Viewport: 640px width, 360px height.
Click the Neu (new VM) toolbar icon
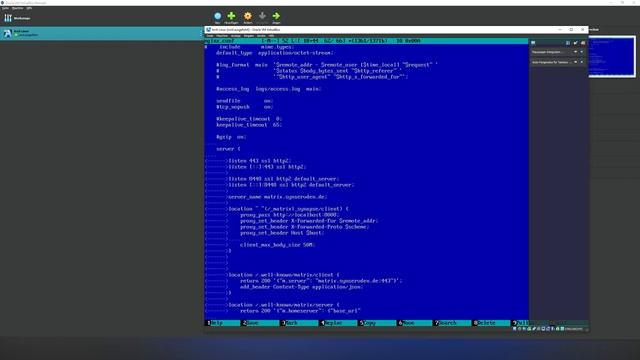(218, 16)
